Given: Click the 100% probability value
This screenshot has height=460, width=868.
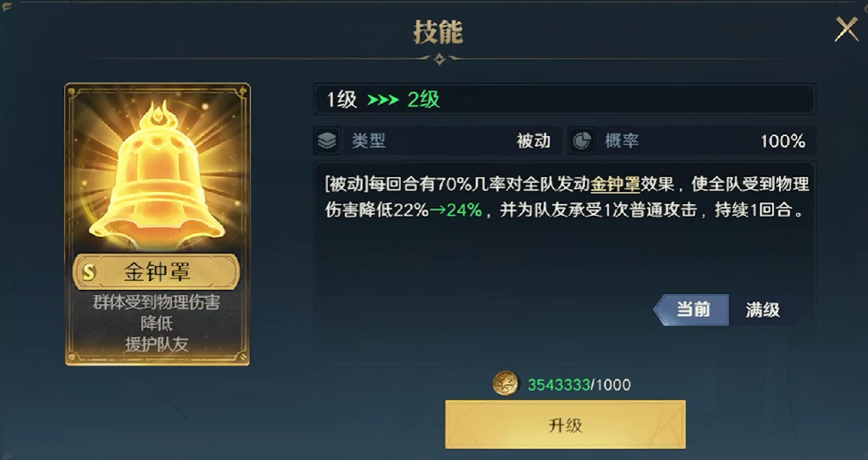Looking at the screenshot, I should [783, 142].
